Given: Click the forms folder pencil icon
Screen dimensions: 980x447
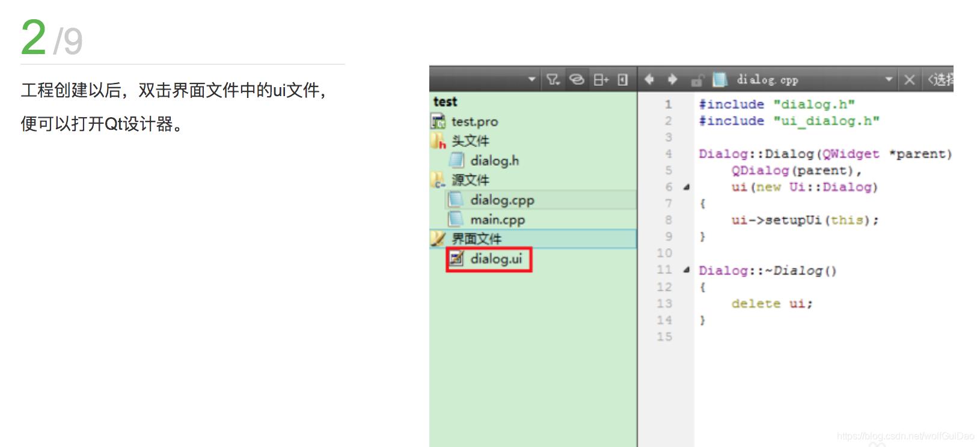Looking at the screenshot, I should pyautogui.click(x=438, y=239).
